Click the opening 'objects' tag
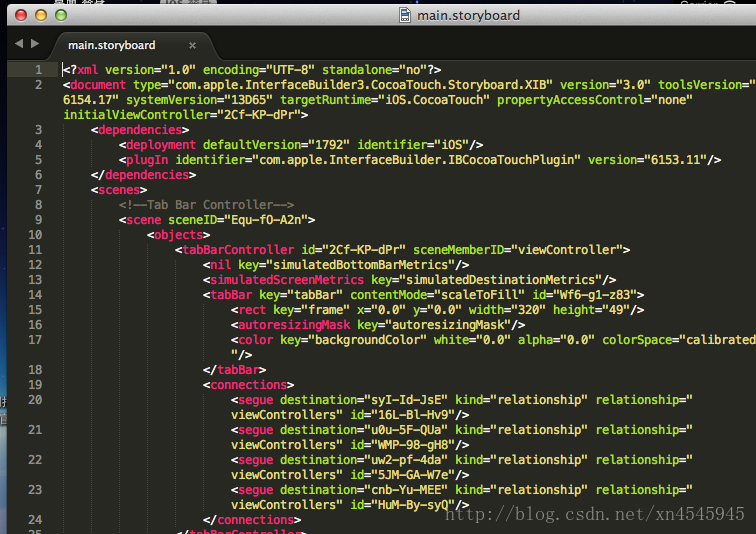 (x=178, y=235)
